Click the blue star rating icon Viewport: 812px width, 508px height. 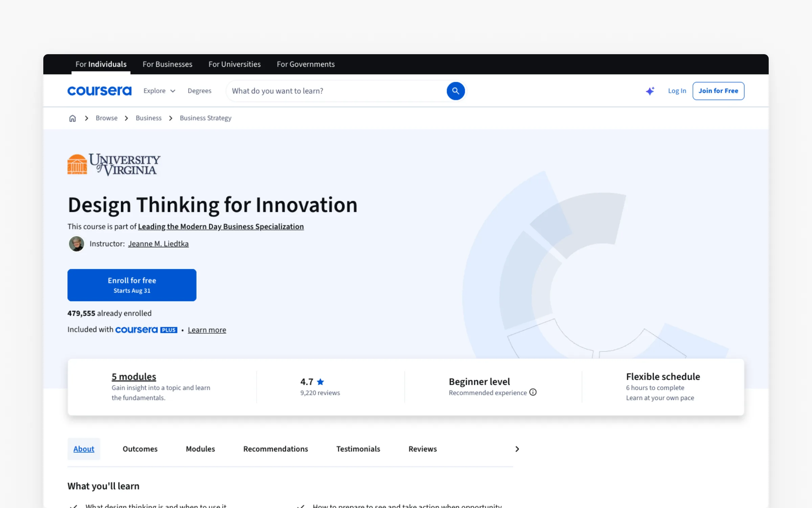[x=320, y=382]
